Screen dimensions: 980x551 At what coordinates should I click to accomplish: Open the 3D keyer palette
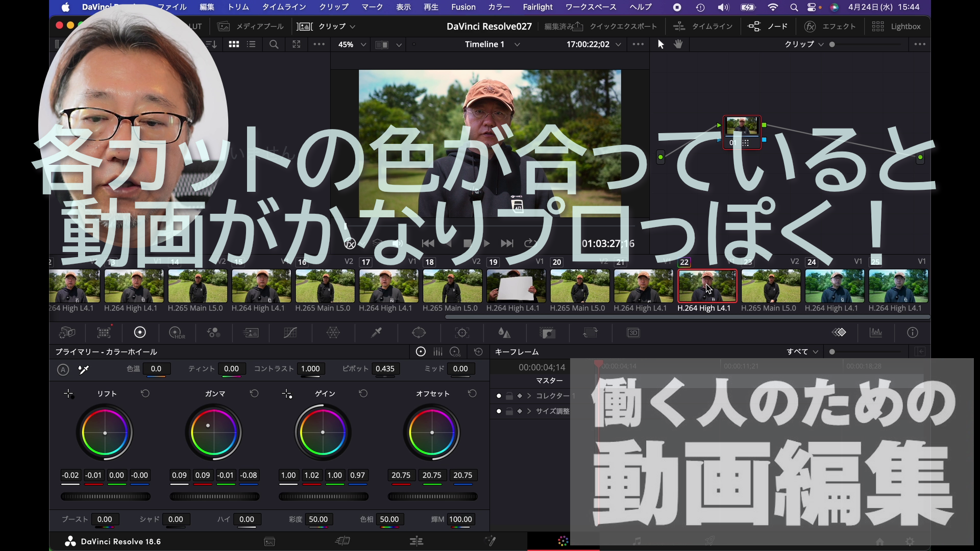pos(633,333)
